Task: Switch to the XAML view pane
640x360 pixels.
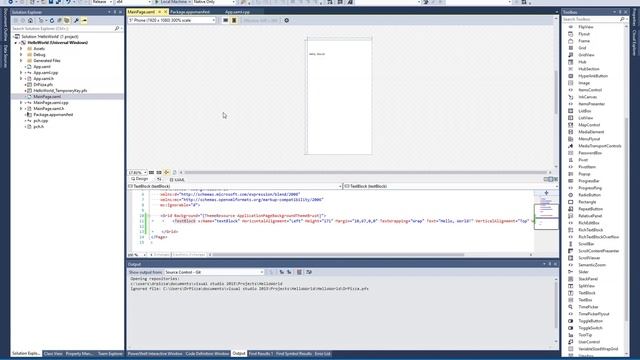Action: (178, 180)
